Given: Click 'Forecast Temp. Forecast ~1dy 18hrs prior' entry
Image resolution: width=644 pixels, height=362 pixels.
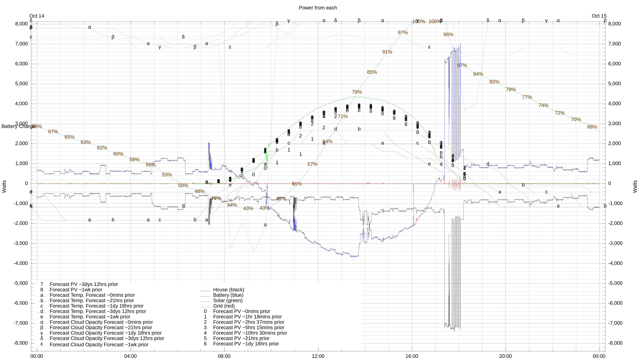Looking at the screenshot, I should pos(96,306).
